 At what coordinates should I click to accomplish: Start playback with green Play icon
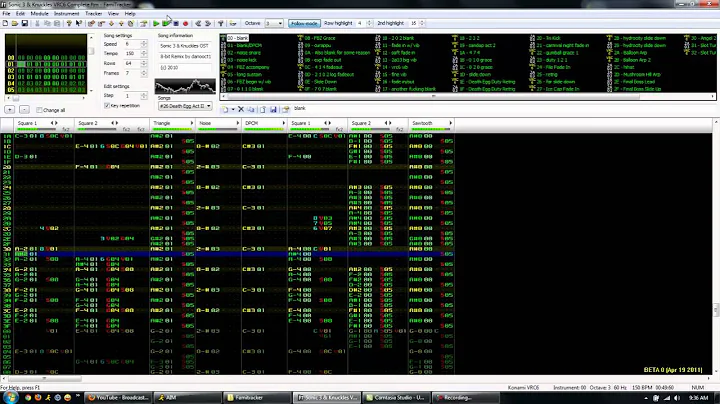pos(156,23)
